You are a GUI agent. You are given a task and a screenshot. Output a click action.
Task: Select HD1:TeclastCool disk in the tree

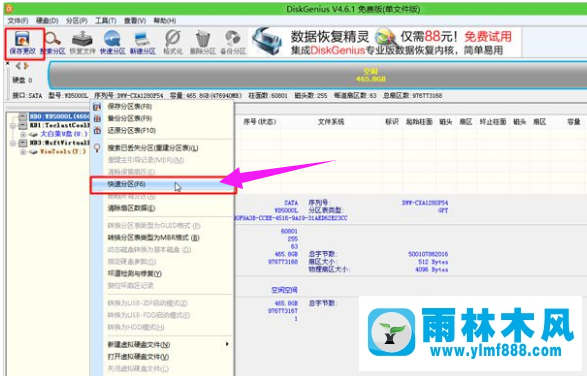point(59,125)
